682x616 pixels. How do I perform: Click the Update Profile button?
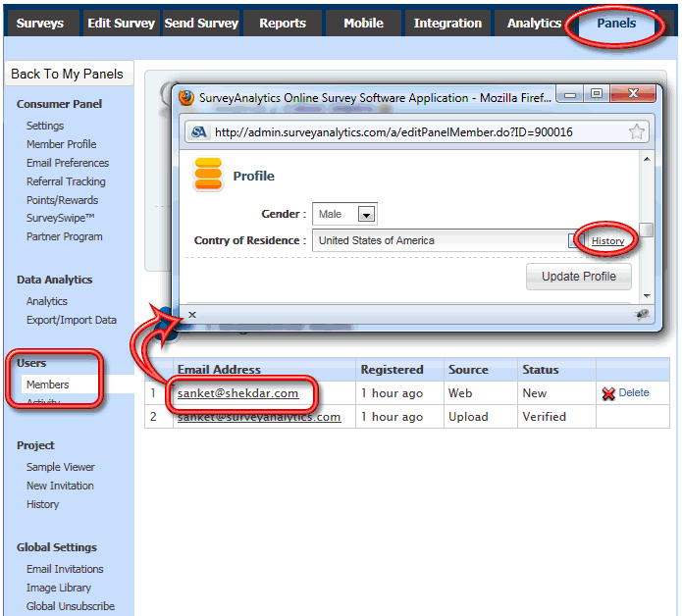[x=579, y=277]
